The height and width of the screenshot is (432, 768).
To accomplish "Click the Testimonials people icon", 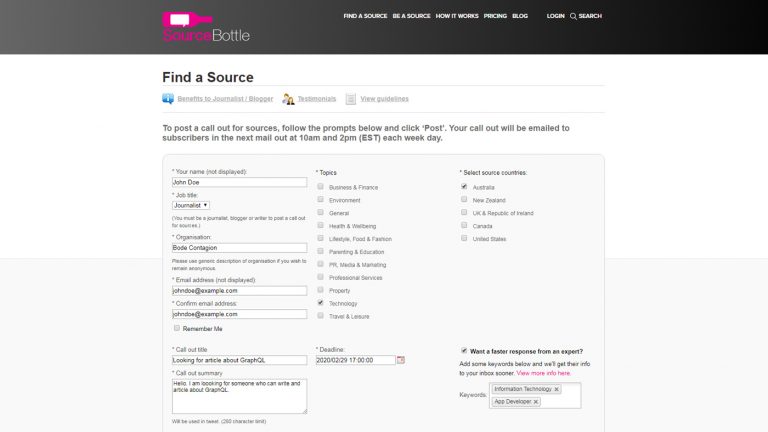I will click(288, 99).
